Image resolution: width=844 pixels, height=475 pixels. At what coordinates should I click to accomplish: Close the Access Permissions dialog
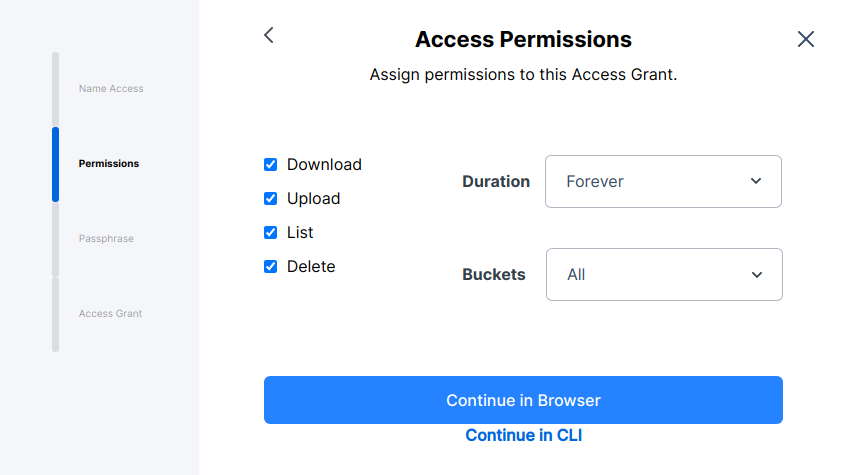point(805,39)
